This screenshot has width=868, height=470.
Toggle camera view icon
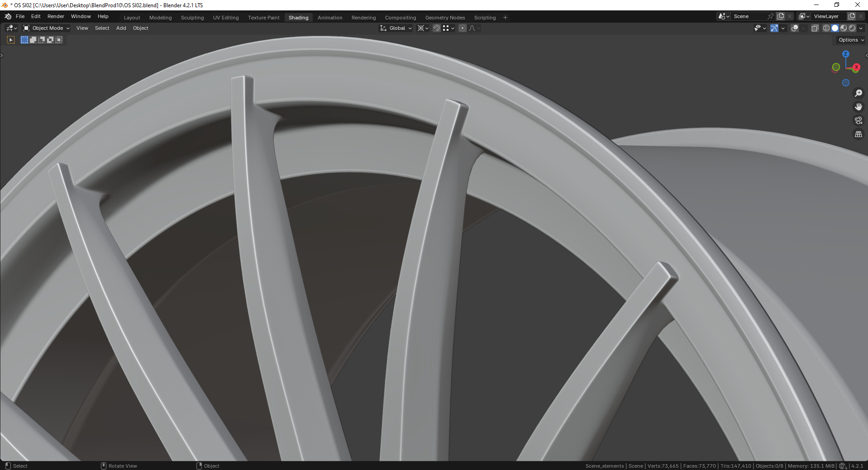[858, 120]
